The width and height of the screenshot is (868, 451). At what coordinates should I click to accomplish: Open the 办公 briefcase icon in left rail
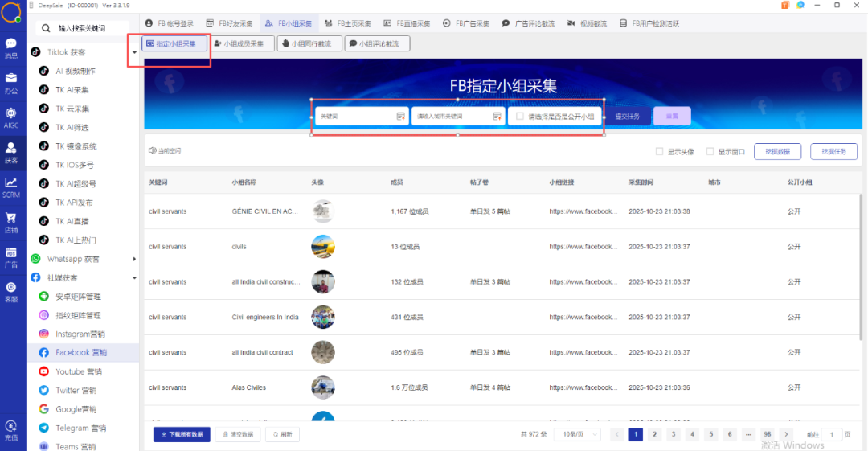[x=11, y=83]
